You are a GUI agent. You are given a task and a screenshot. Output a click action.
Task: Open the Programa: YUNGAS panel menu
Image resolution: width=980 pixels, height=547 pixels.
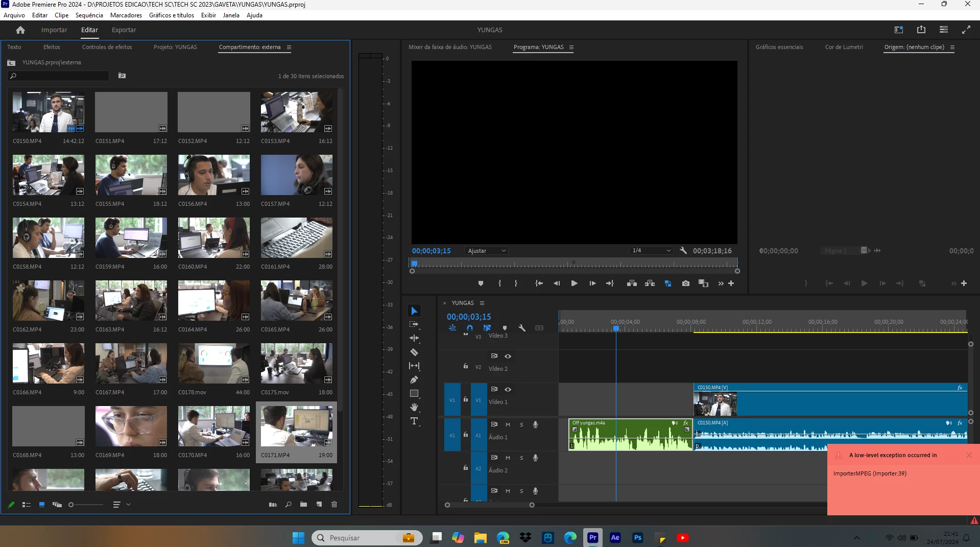[571, 47]
